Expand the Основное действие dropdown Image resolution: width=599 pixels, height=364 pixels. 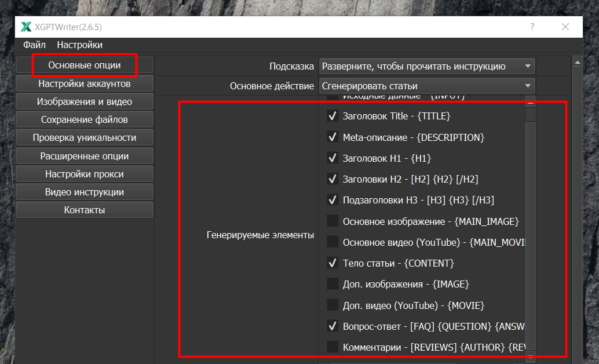point(427,86)
